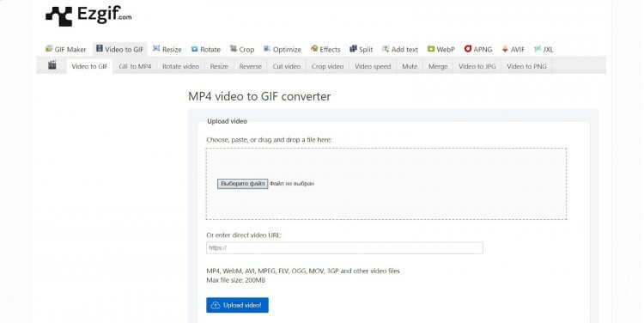This screenshot has width=644, height=323.
Task: Open the JXL menu label
Action: click(549, 49)
